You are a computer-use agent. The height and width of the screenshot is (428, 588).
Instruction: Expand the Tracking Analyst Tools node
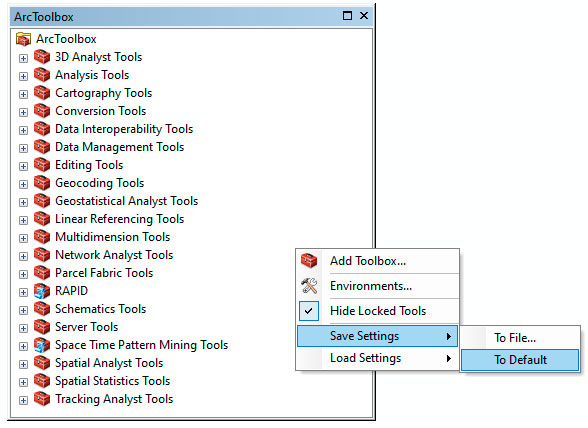click(x=23, y=401)
